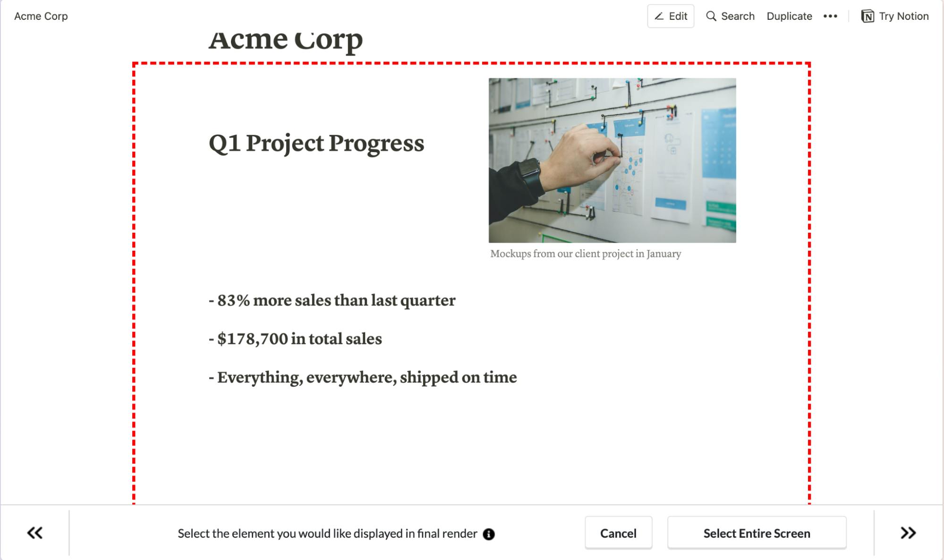Click the back navigation arrow icon
Image resolution: width=944 pixels, height=560 pixels.
pos(34,533)
